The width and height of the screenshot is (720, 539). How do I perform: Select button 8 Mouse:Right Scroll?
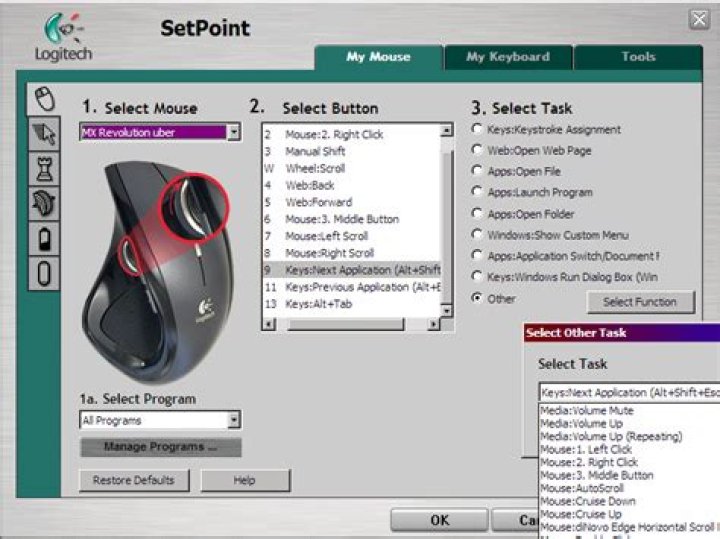point(352,253)
